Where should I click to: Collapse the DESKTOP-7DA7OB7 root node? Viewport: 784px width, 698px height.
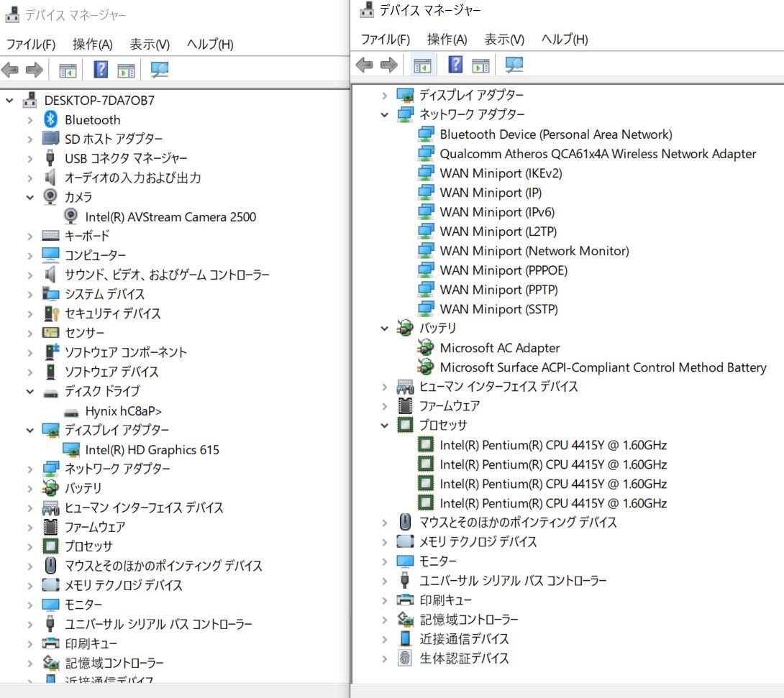coord(9,101)
